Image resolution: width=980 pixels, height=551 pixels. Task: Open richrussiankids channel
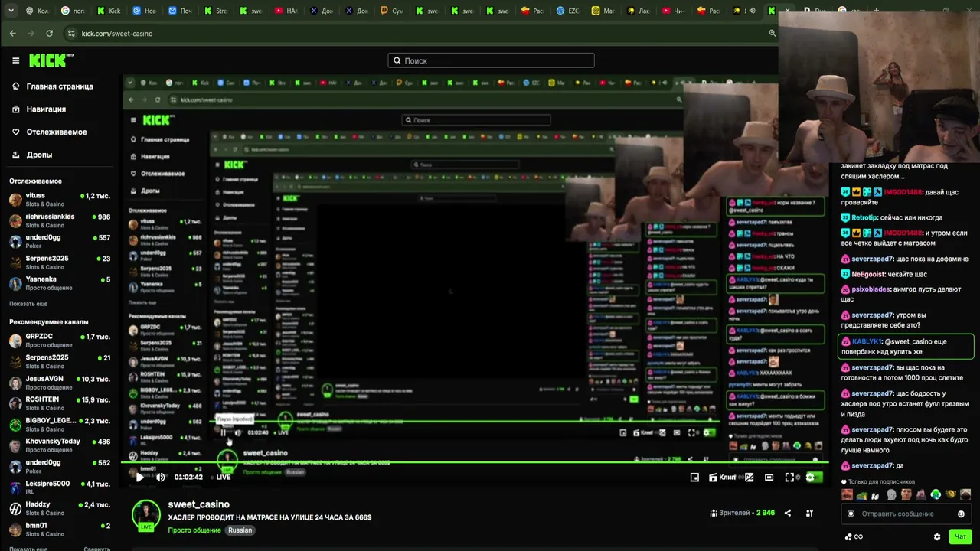point(60,220)
